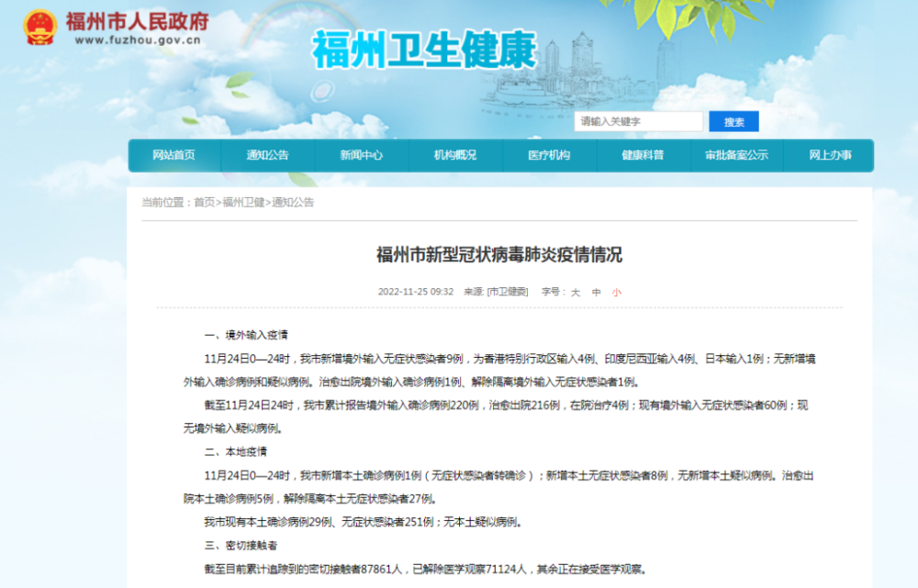Go to 福州卫健 in breadcrumb
The image size is (918, 588).
[x=243, y=203]
